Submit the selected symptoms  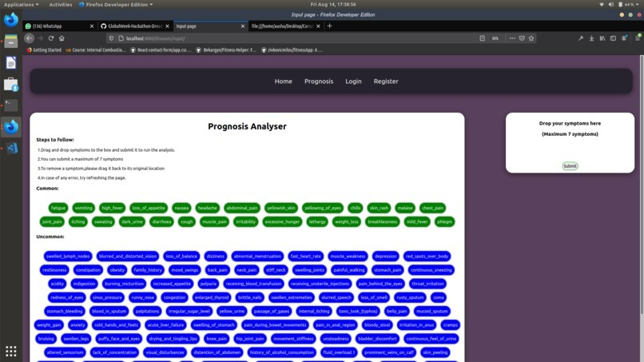(x=570, y=166)
